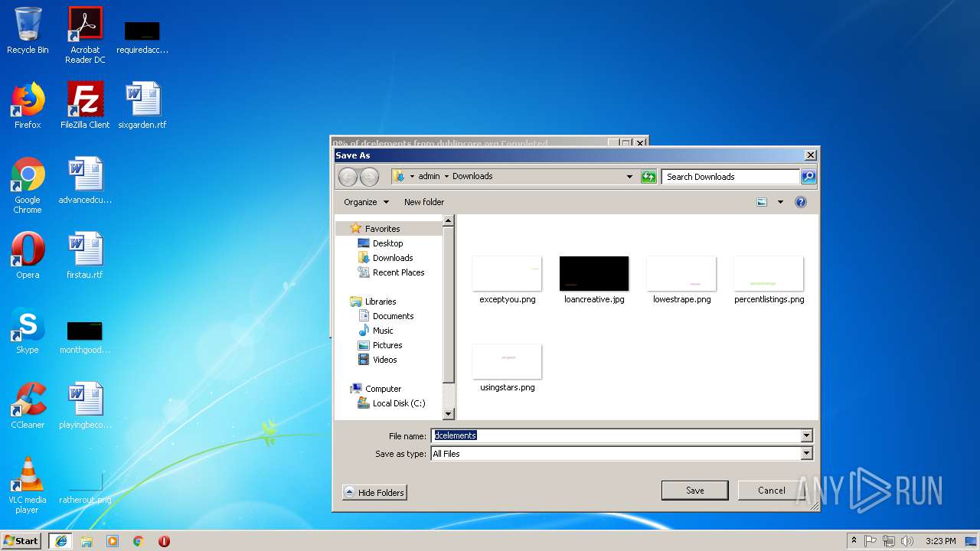Click the Search Downloads field

point(730,177)
